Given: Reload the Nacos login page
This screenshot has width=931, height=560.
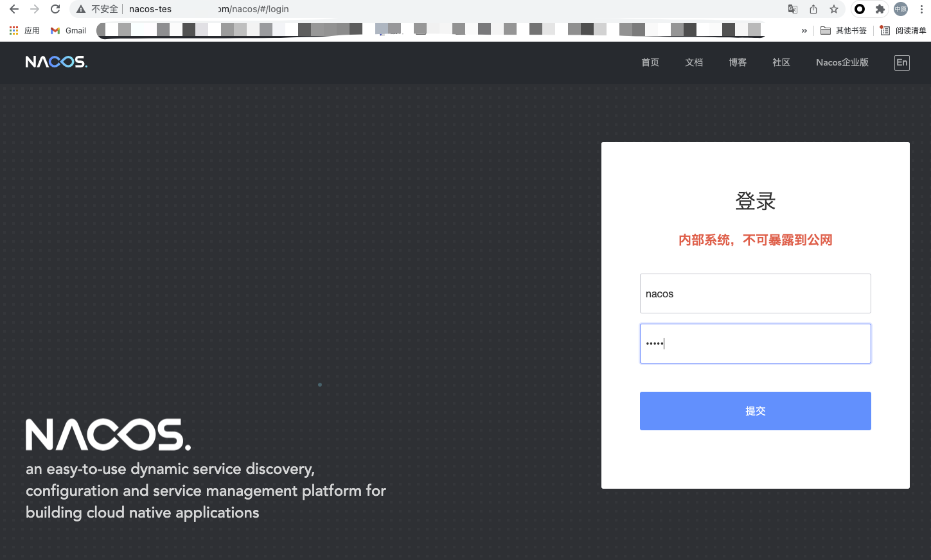Looking at the screenshot, I should [x=55, y=9].
